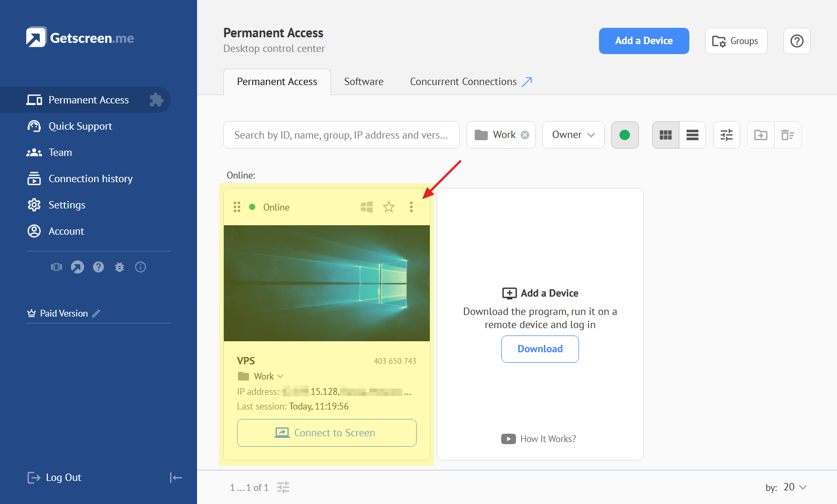Viewport: 837px width, 504px height.
Task: Click the device search input field
Action: [341, 135]
